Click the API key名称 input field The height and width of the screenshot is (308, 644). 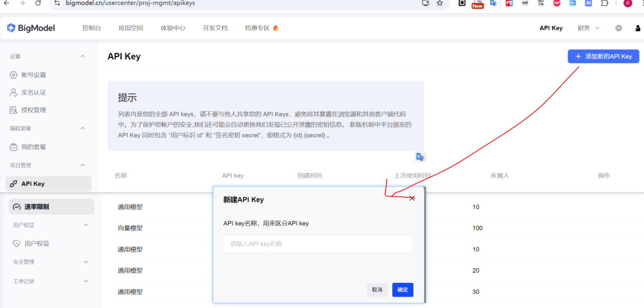318,244
